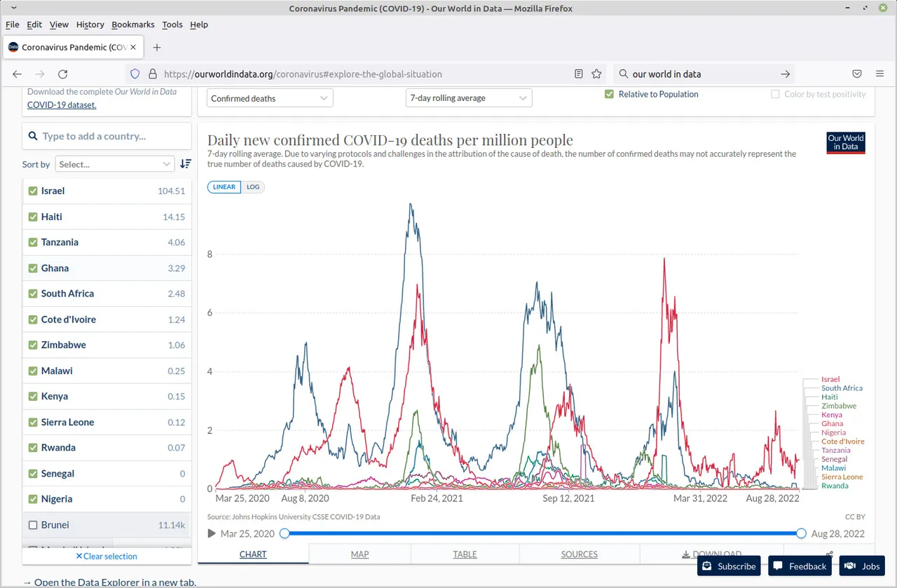The height and width of the screenshot is (588, 897).
Task: Click the CC BY license link
Action: [855, 517]
